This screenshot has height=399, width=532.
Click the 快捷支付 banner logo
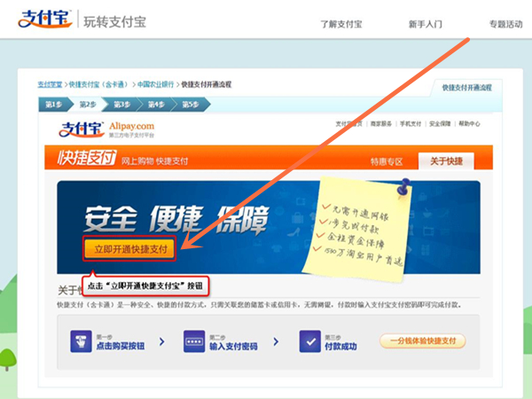coord(87,158)
